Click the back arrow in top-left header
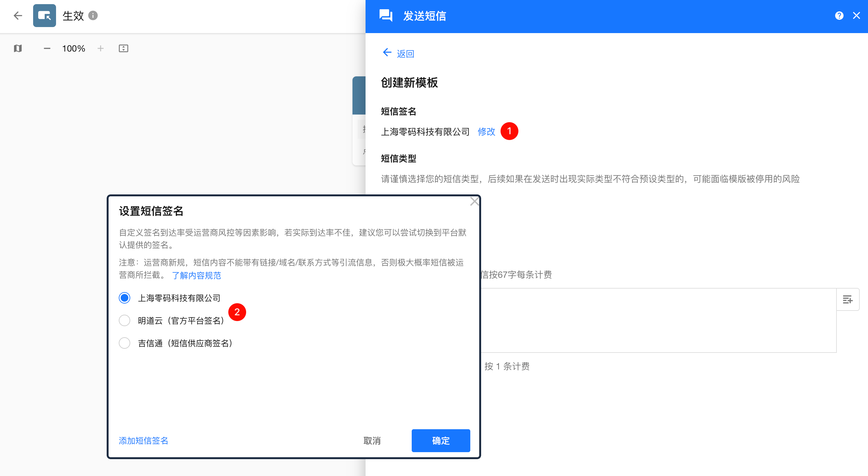 [18, 16]
